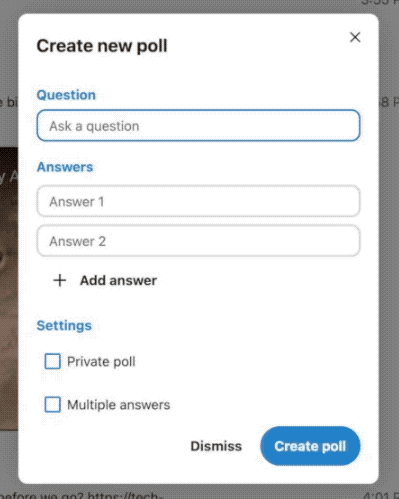Click the Private poll label text
The width and height of the screenshot is (399, 499).
[x=101, y=362]
